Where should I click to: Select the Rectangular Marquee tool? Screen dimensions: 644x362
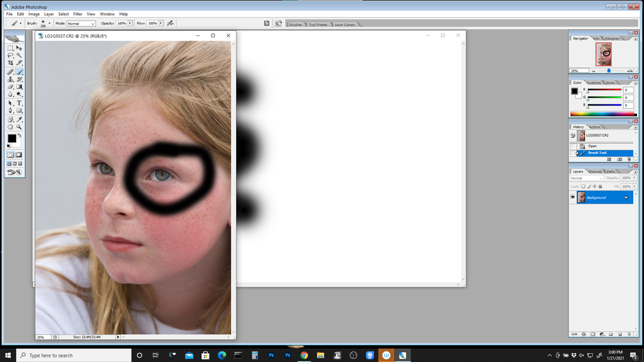pos(10,48)
